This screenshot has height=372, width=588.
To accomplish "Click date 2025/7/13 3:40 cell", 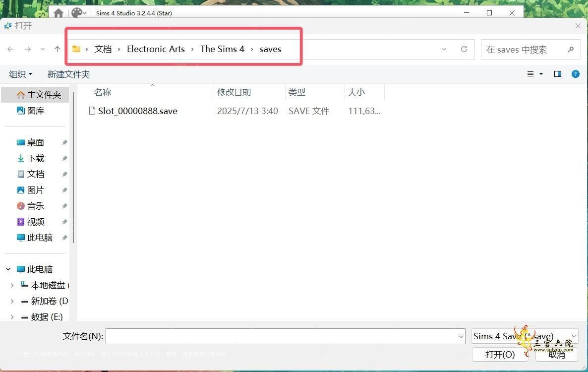I will [247, 111].
